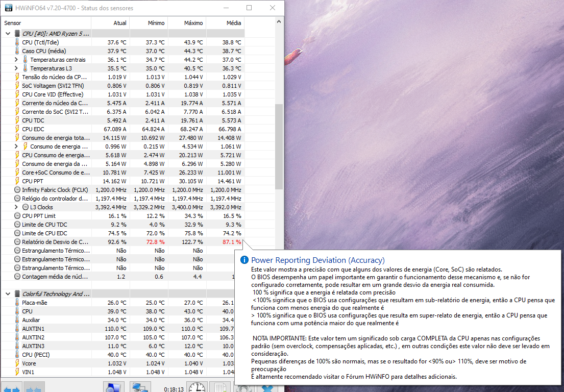Expand Temperaturas L3 subtree
The width and height of the screenshot is (564, 392).
(16, 68)
